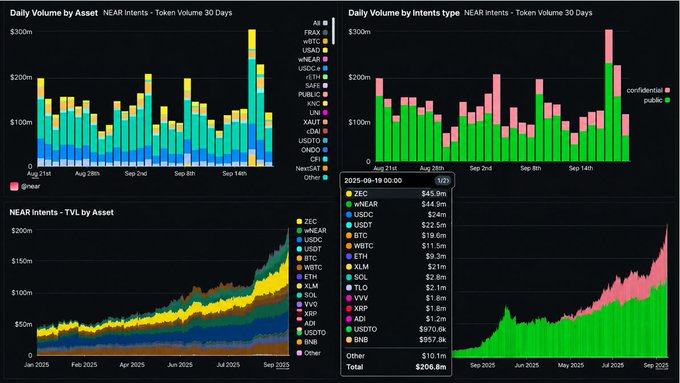Toggle the All series legend entry
This screenshot has width=680, height=383.
pos(320,23)
